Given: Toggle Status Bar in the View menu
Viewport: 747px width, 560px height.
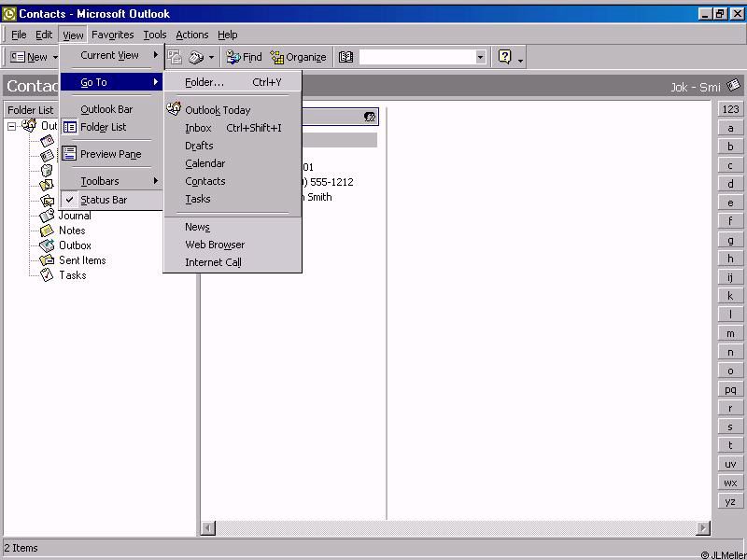Looking at the screenshot, I should 111,200.
